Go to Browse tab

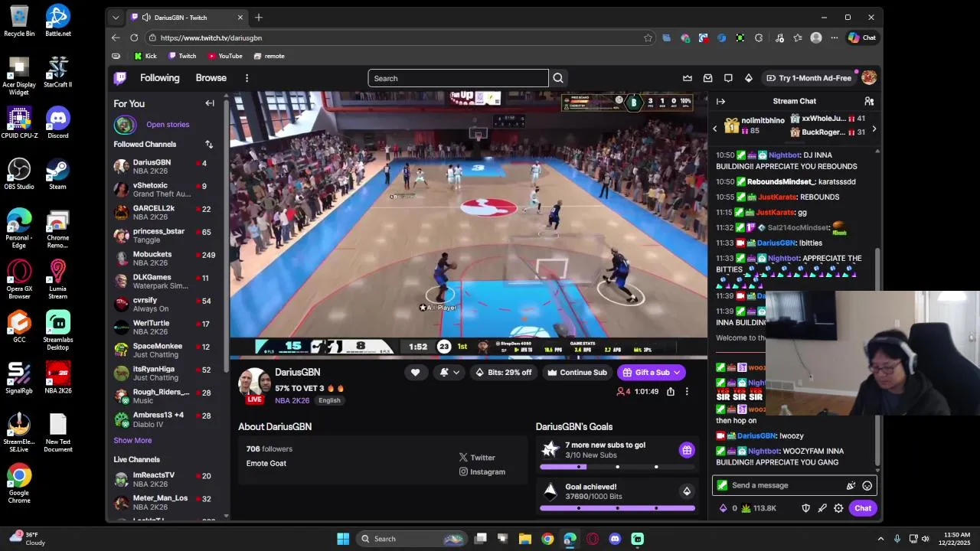pyautogui.click(x=211, y=78)
